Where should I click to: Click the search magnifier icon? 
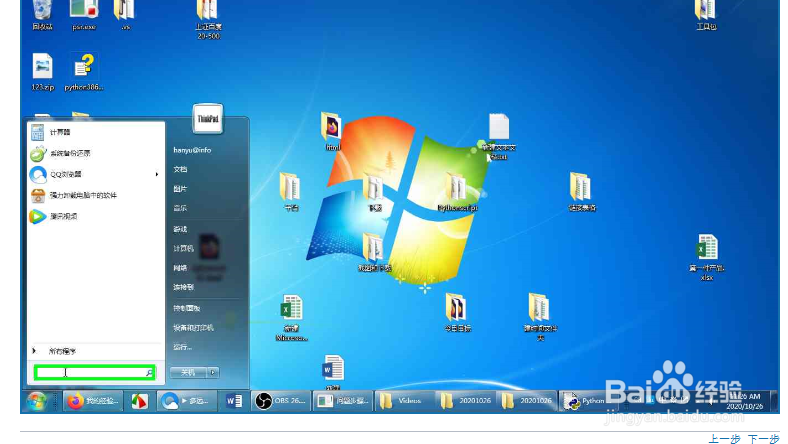pos(149,373)
